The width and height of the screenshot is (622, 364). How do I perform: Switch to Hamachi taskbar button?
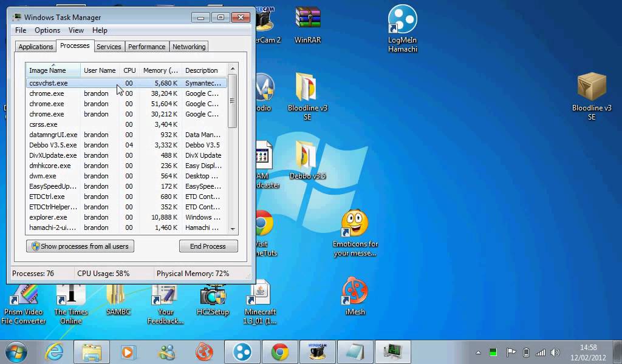pyautogui.click(x=242, y=352)
